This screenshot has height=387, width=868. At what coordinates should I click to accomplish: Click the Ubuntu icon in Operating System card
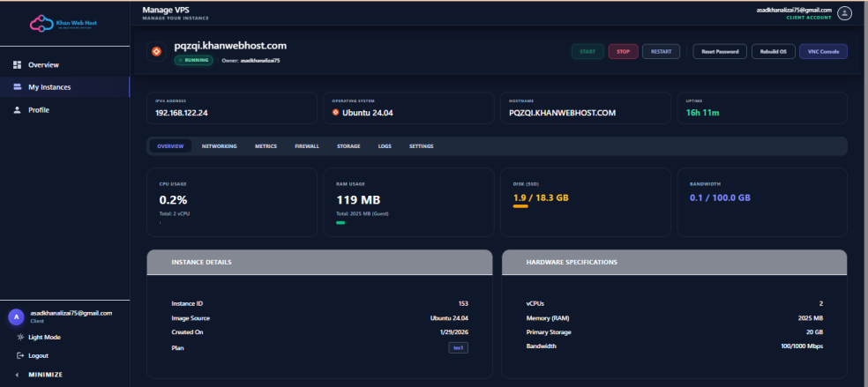click(x=336, y=113)
